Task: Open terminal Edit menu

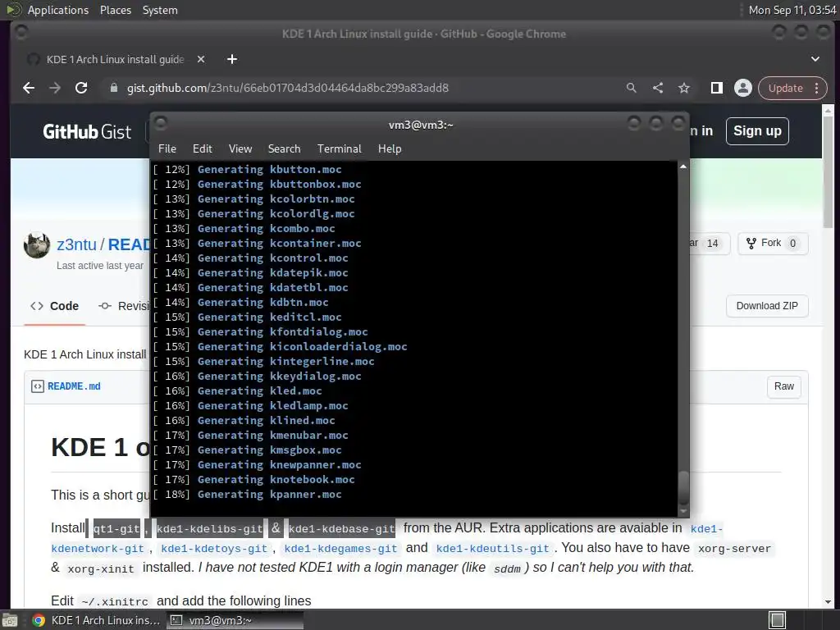Action: coord(203,149)
